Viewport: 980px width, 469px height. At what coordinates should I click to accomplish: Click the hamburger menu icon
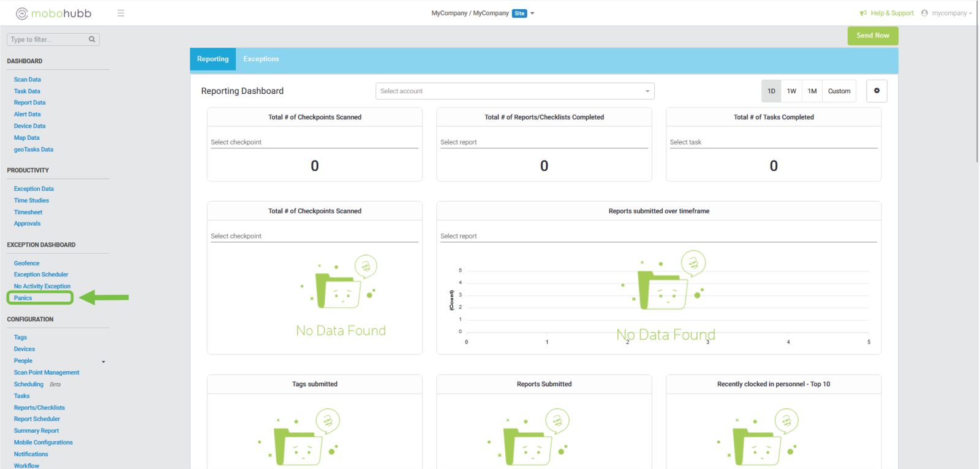pyautogui.click(x=121, y=13)
